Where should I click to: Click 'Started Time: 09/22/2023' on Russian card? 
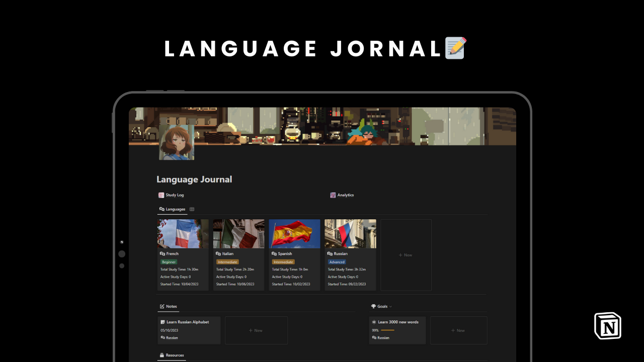point(347,284)
